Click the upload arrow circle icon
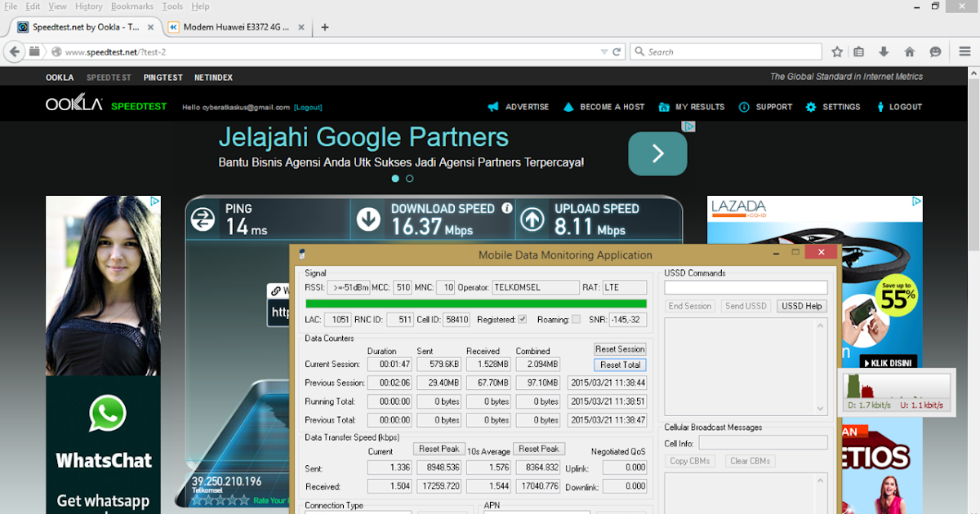Viewport: 980px width, 514px height. (532, 219)
